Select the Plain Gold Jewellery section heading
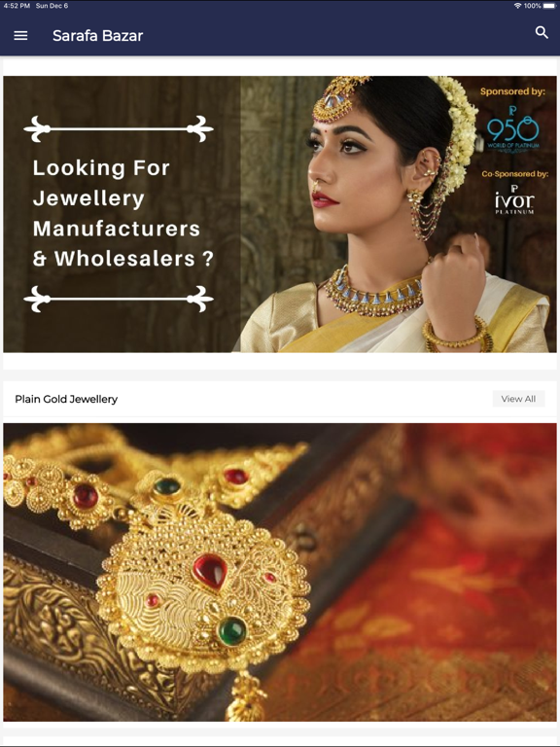The image size is (560, 747). click(x=66, y=399)
